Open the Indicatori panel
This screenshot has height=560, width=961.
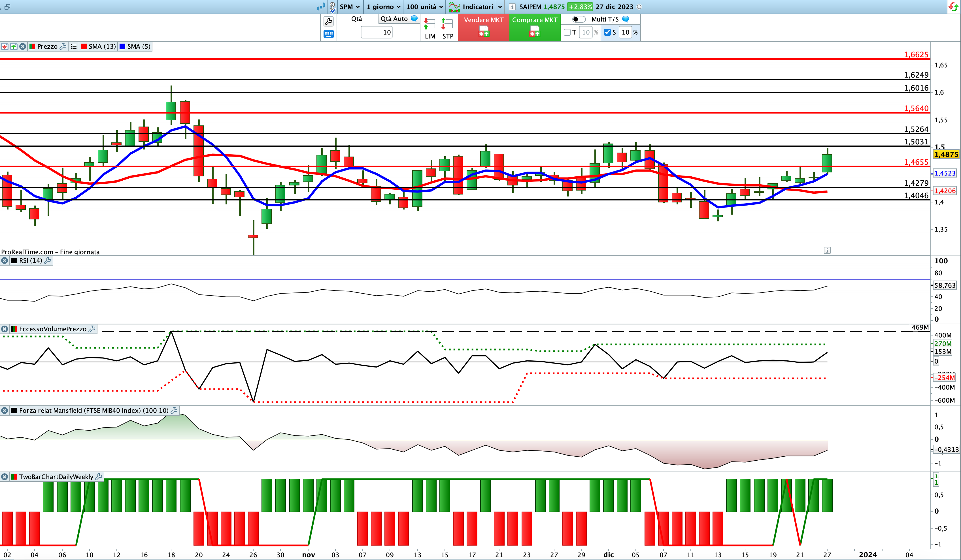coord(471,7)
